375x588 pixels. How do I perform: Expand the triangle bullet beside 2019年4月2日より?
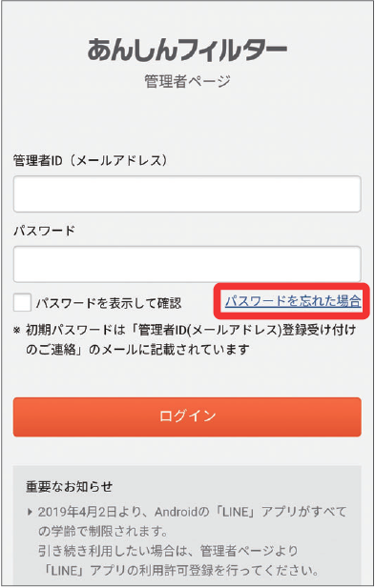30,512
